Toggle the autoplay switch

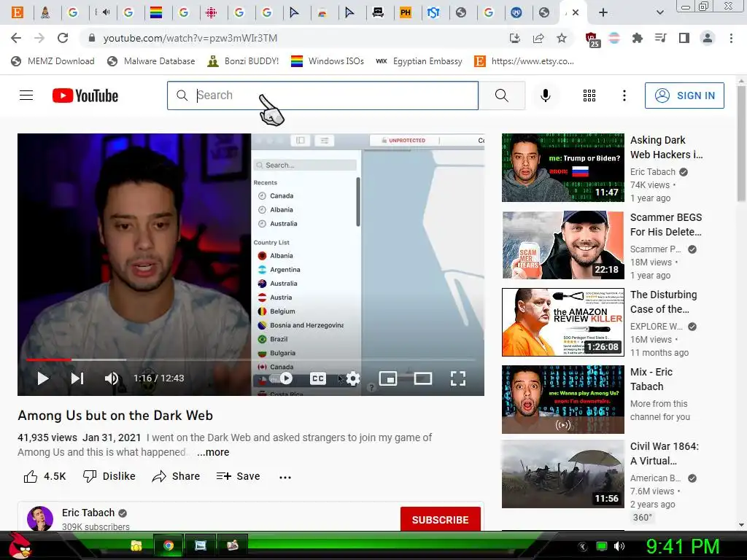click(x=279, y=378)
